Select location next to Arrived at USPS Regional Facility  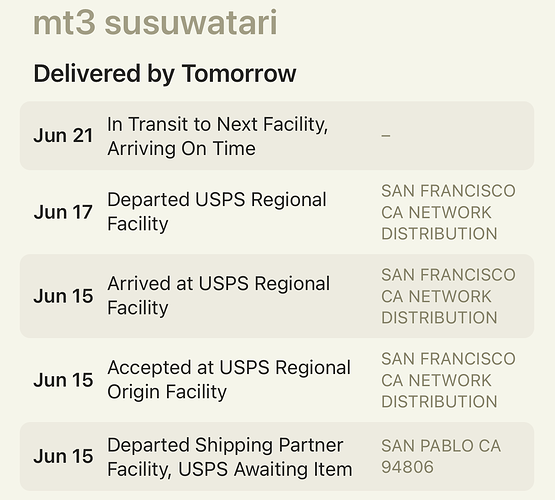[448, 296]
